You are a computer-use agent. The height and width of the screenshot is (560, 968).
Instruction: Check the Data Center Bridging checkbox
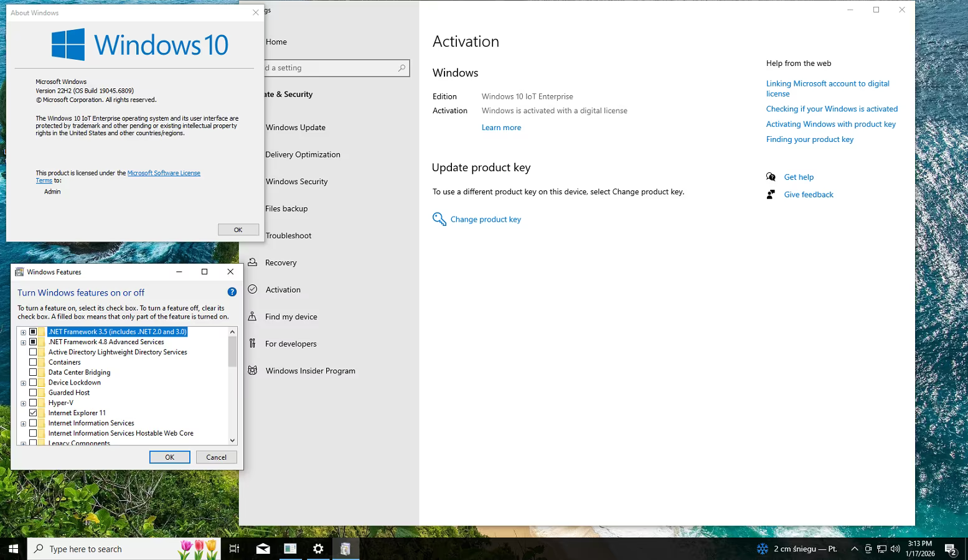tap(33, 372)
